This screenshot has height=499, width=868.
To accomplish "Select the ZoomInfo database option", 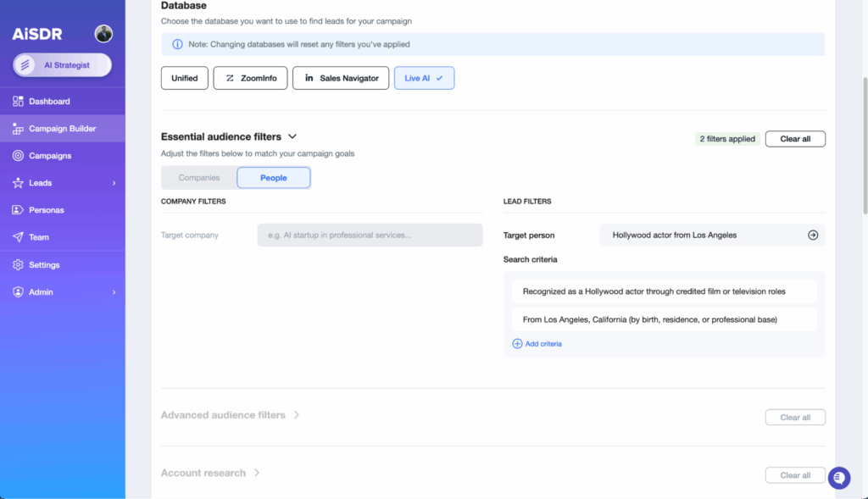I will coord(250,78).
